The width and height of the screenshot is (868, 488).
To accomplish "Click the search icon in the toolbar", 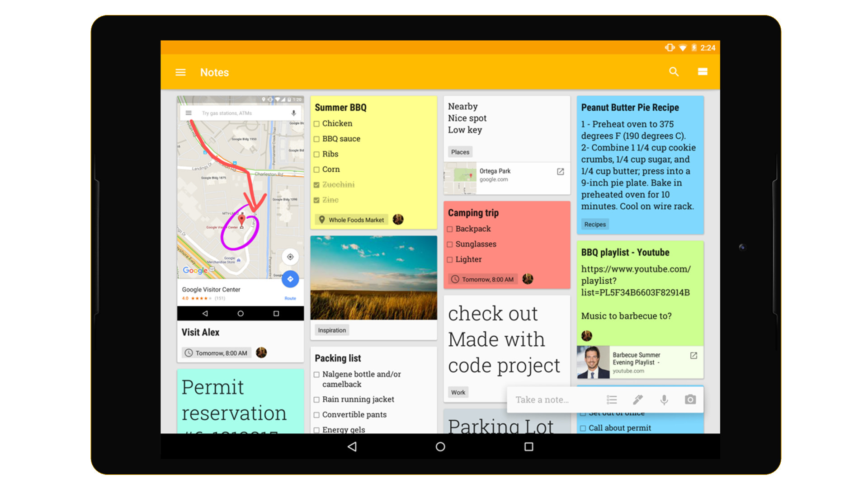I will [x=674, y=71].
